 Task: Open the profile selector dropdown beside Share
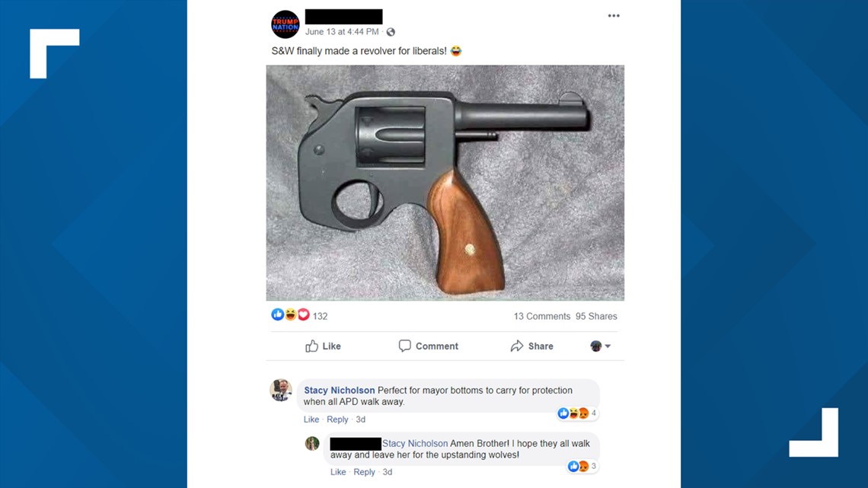tap(601, 346)
